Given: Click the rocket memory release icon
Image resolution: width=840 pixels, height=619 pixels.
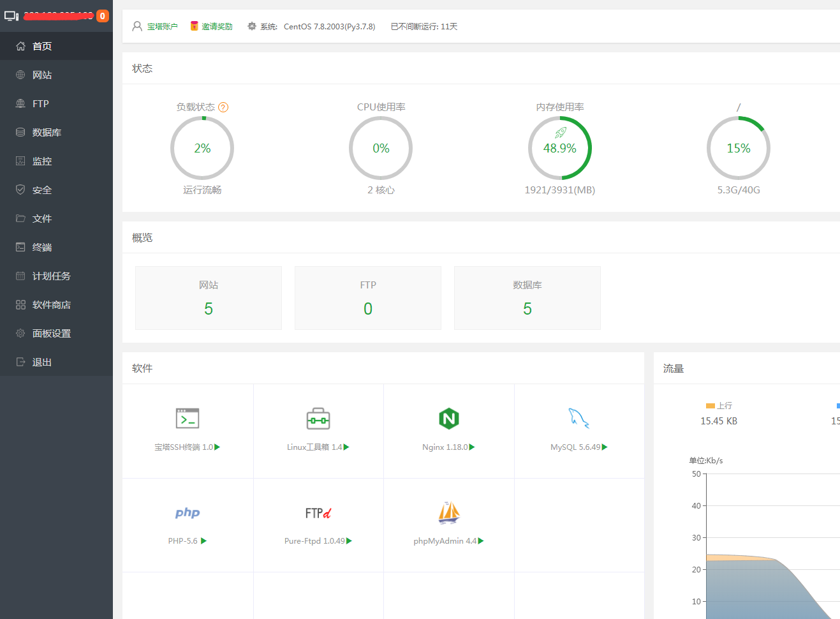Looking at the screenshot, I should [x=561, y=133].
